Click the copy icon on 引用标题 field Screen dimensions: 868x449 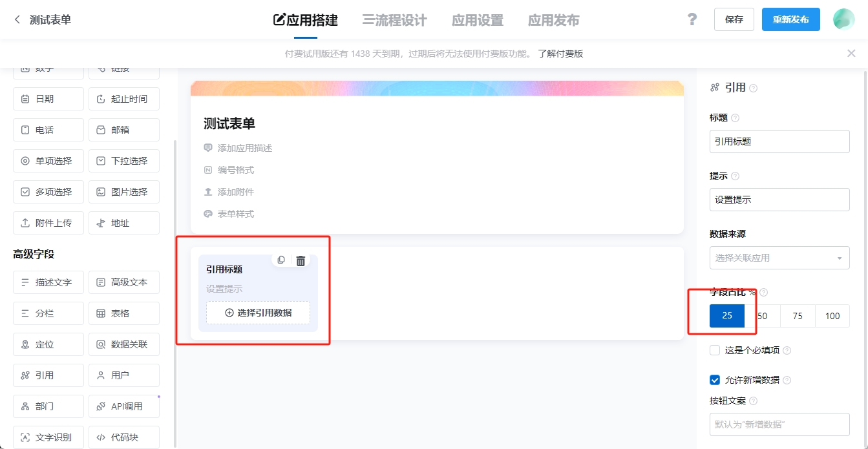[281, 260]
